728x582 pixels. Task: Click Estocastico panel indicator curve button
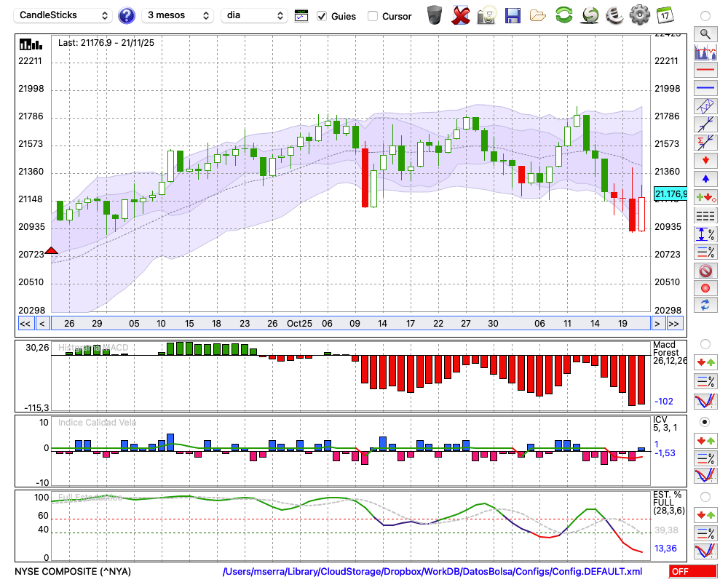pyautogui.click(x=705, y=551)
